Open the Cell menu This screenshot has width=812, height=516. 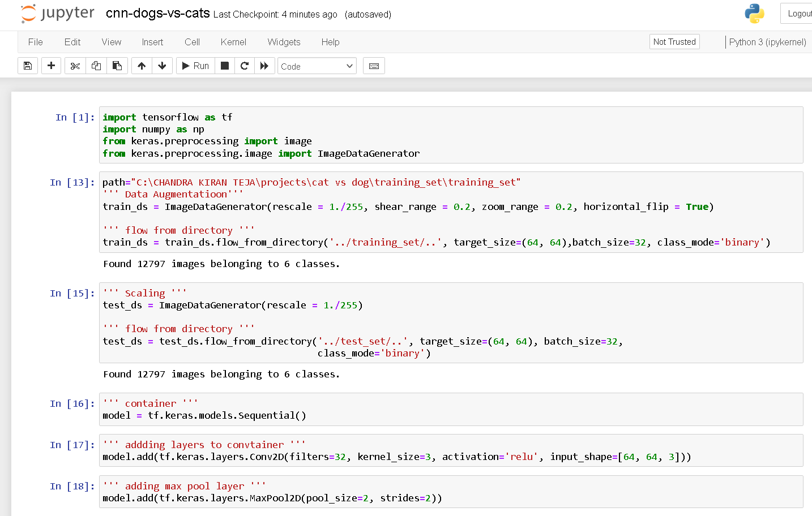193,42
